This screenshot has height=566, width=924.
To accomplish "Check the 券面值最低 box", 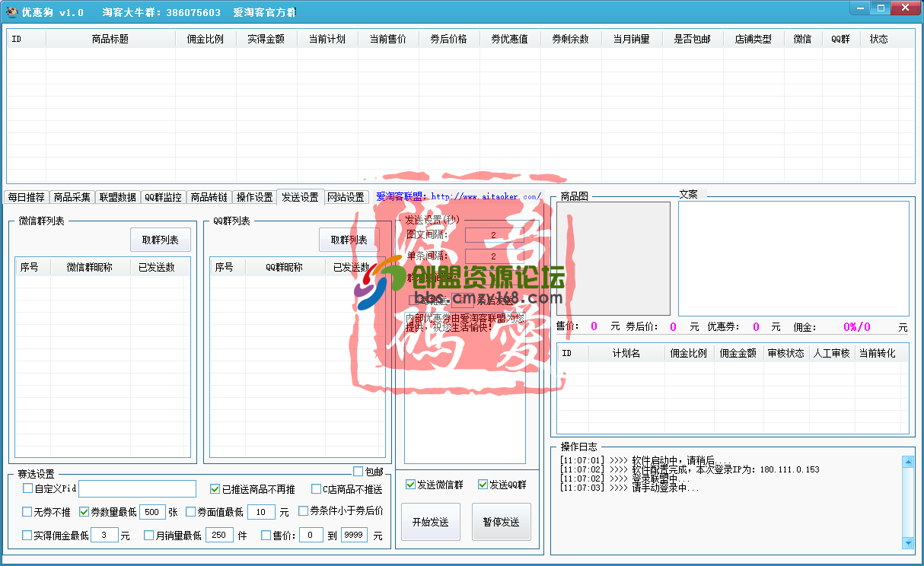I will click(x=191, y=512).
